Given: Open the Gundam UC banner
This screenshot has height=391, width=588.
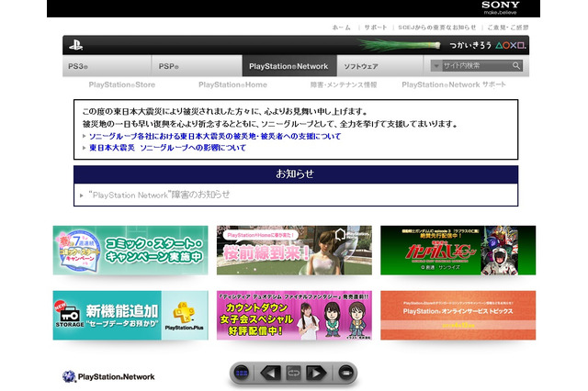Looking at the screenshot, I should (458, 251).
